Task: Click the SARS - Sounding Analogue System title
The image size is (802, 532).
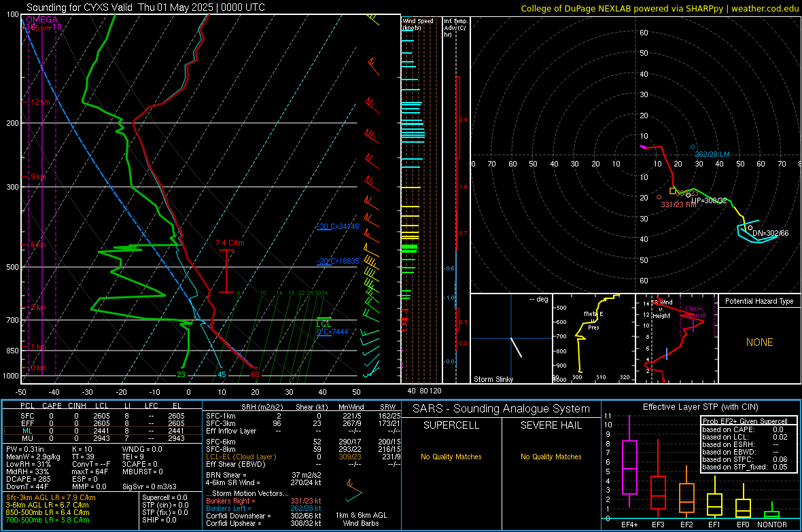Action: click(502, 409)
